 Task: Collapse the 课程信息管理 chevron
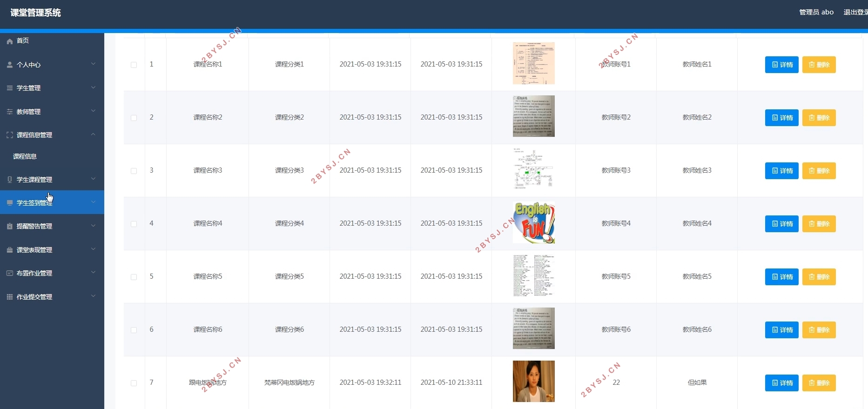point(93,134)
